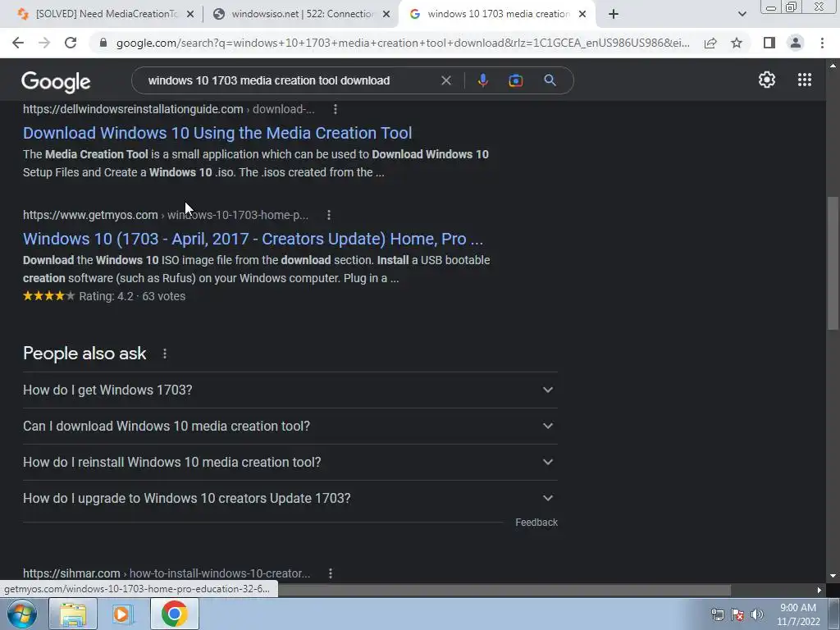
Task: View site information via the lock icon
Action: click(103, 43)
